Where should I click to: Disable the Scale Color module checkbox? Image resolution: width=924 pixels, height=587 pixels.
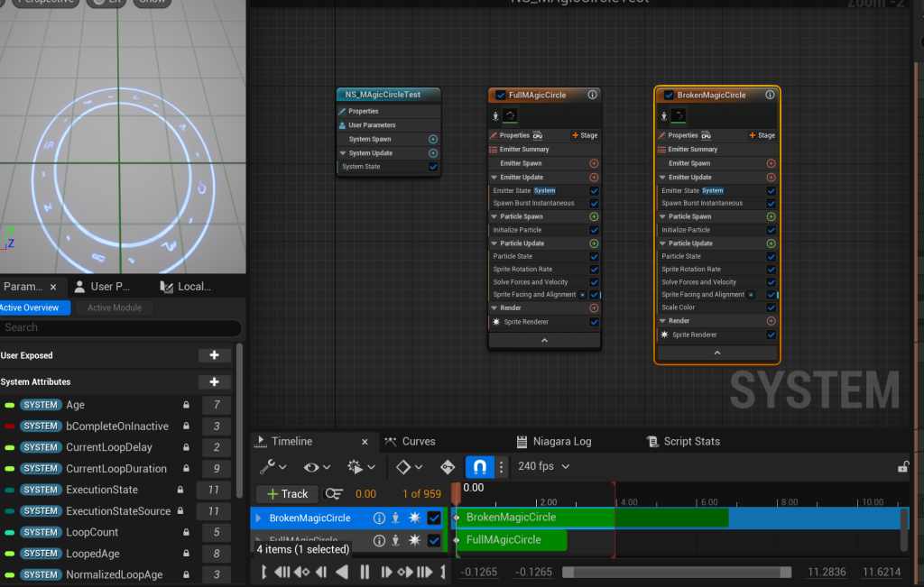pos(771,307)
